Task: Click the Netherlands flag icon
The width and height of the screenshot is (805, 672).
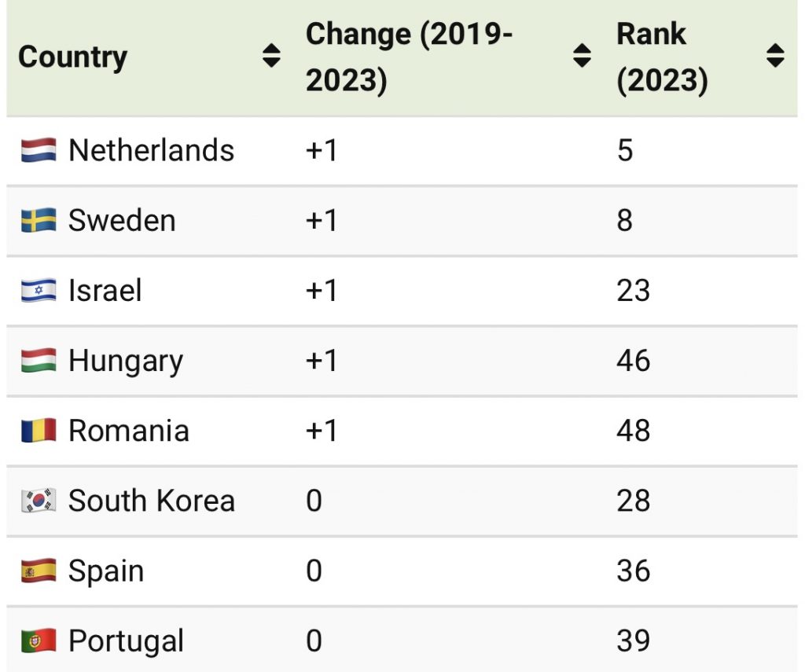Action: click(x=39, y=150)
